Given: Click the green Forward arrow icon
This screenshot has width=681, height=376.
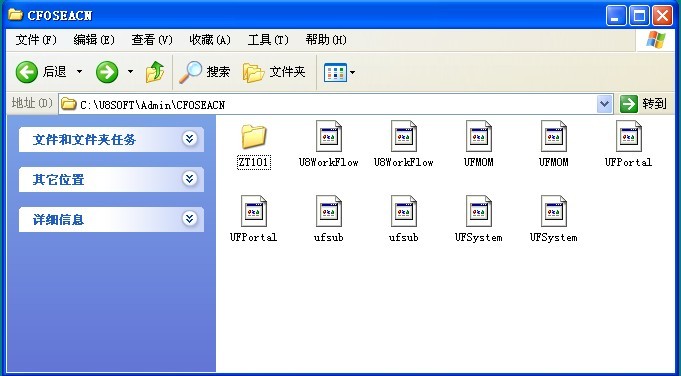Looking at the screenshot, I should (x=107, y=72).
